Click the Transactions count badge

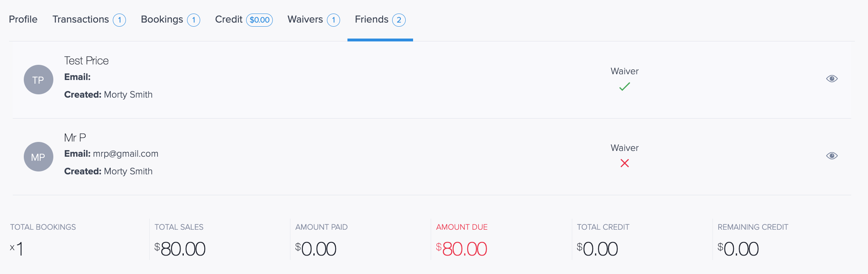tap(119, 20)
